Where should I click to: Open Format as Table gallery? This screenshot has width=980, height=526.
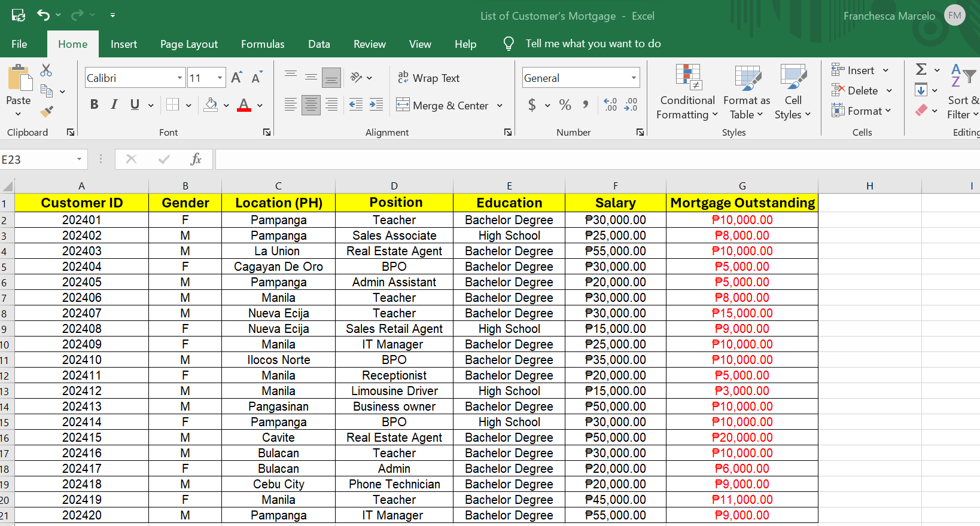pos(747,91)
